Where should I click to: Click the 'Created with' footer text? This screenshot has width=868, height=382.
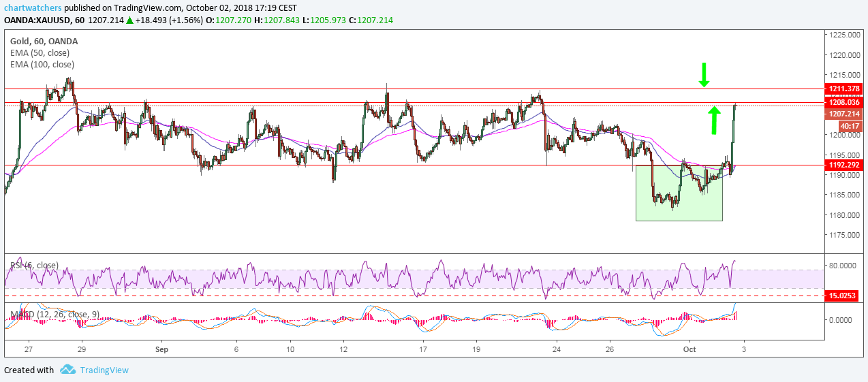tap(29, 370)
